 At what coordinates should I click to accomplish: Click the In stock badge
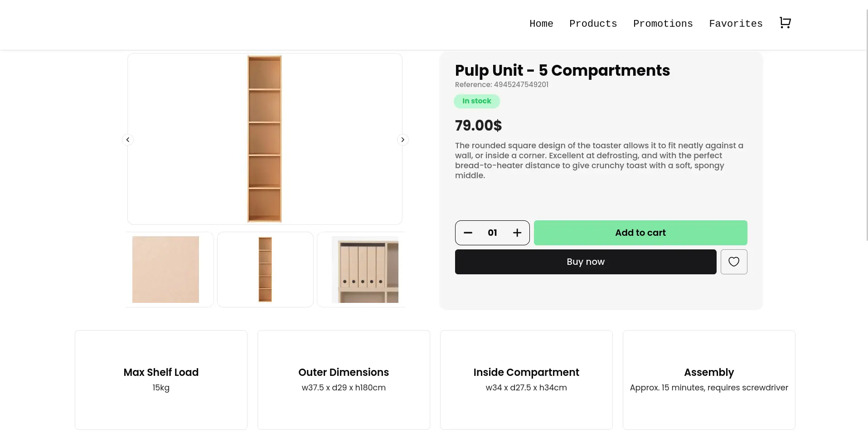(x=476, y=101)
